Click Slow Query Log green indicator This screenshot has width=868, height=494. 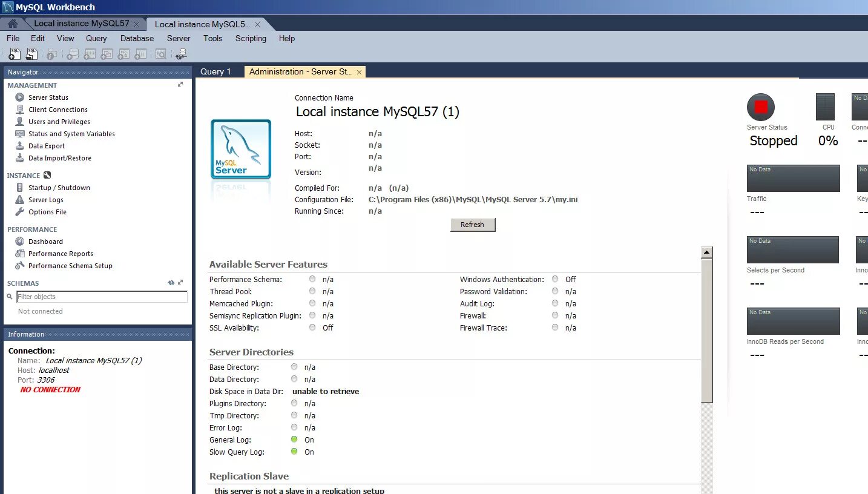pyautogui.click(x=294, y=452)
